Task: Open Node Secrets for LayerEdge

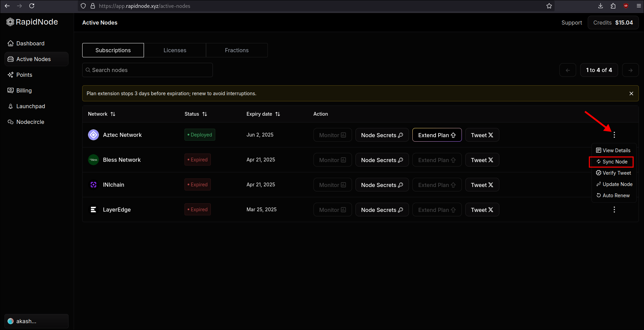Action: [382, 210]
